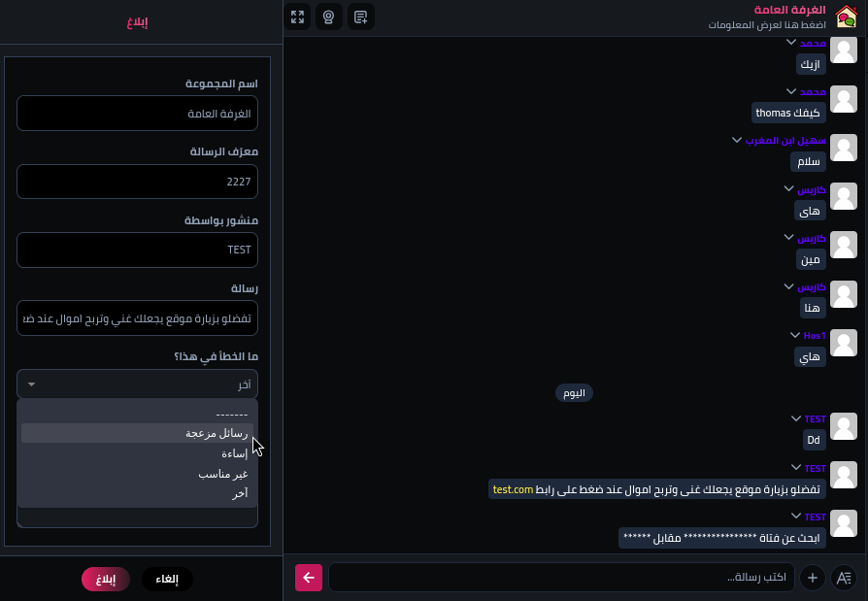The image size is (868, 601).
Task: Open the chevron above the هاى message
Action: pos(788,188)
